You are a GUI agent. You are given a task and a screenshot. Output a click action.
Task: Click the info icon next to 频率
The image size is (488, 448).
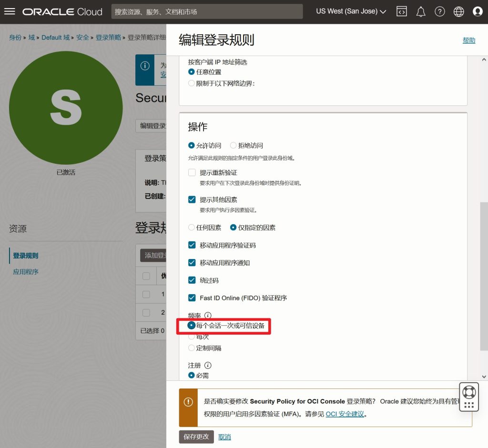tap(208, 315)
